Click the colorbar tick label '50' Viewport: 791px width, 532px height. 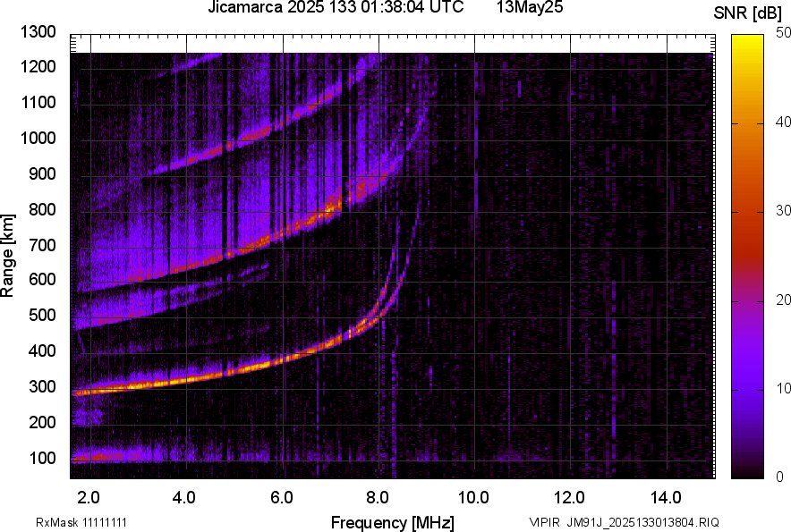pos(783,33)
